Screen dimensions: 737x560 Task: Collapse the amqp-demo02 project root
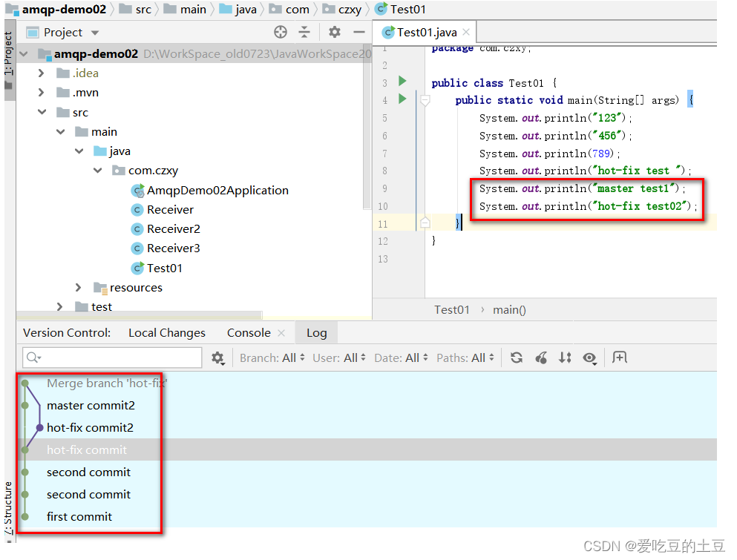(24, 54)
